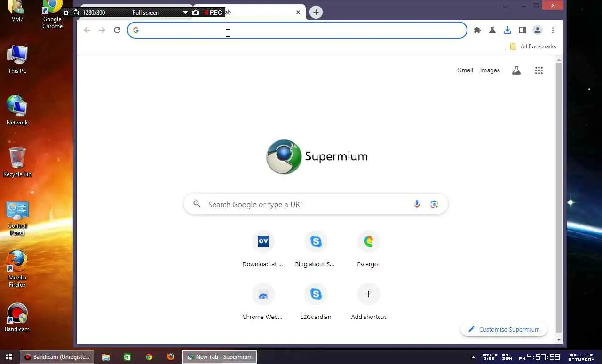
Task: Show hidden tray icons arrow
Action: (473, 357)
